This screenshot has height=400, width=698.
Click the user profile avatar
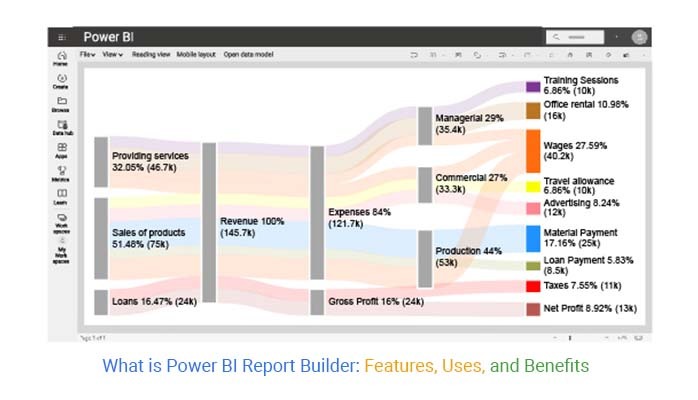click(639, 37)
